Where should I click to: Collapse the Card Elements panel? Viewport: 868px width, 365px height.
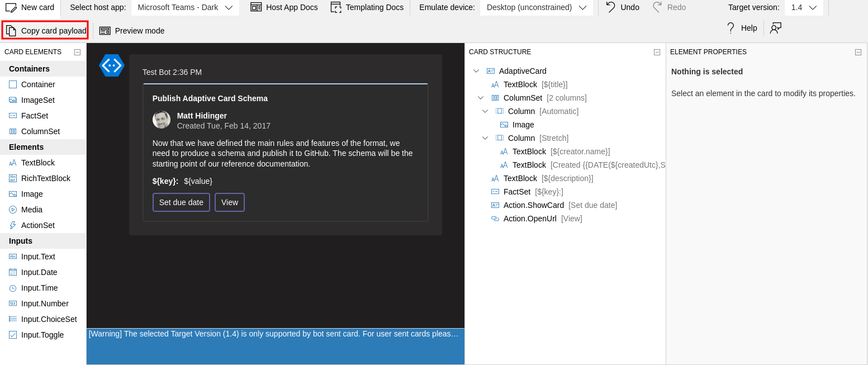coord(77,52)
